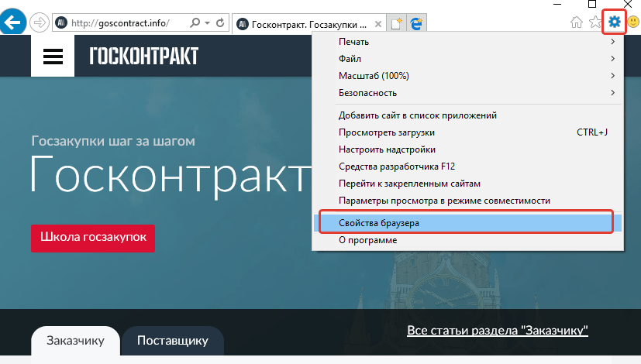Click the Edge browser icon
The image size is (641, 364).
417,23
